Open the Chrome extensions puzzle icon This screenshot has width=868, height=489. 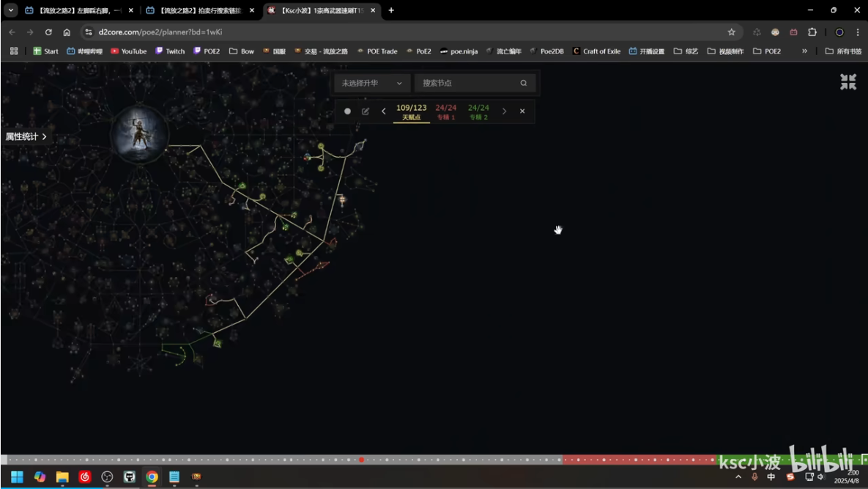pyautogui.click(x=812, y=32)
